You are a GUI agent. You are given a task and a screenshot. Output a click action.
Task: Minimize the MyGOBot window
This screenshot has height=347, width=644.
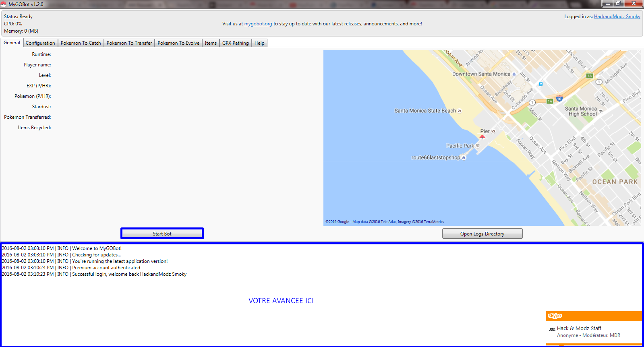(607, 4)
